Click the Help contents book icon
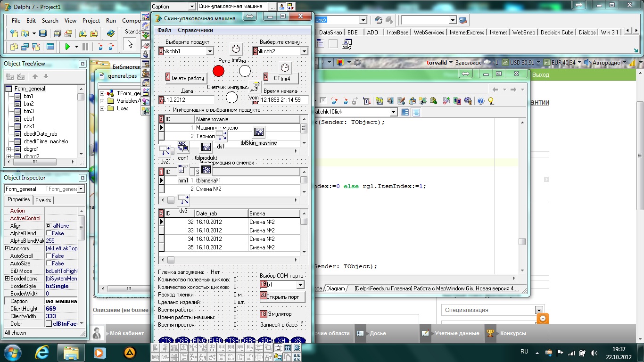The image size is (644, 362). 111,33
